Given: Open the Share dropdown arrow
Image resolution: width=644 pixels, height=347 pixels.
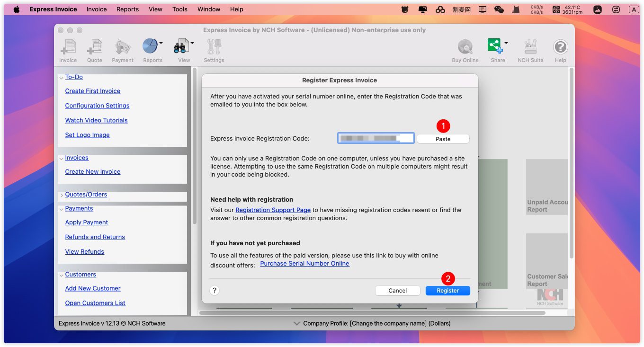Looking at the screenshot, I should (506, 43).
